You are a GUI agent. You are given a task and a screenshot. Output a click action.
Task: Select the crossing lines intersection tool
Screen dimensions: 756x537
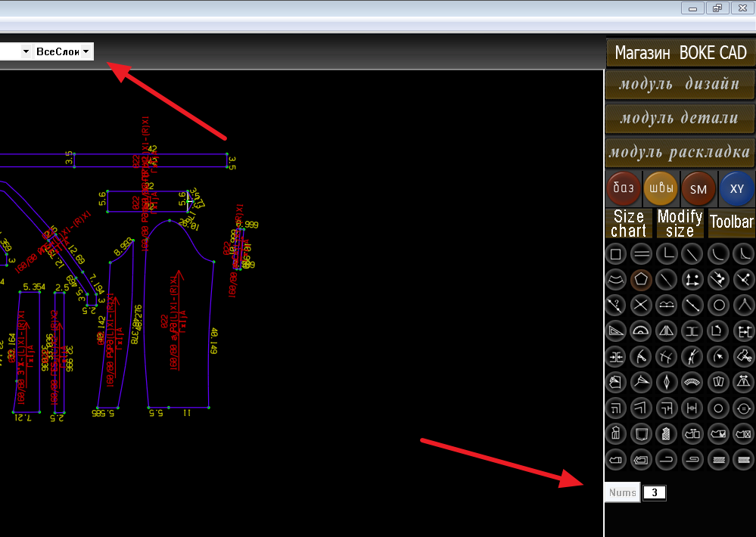point(641,305)
